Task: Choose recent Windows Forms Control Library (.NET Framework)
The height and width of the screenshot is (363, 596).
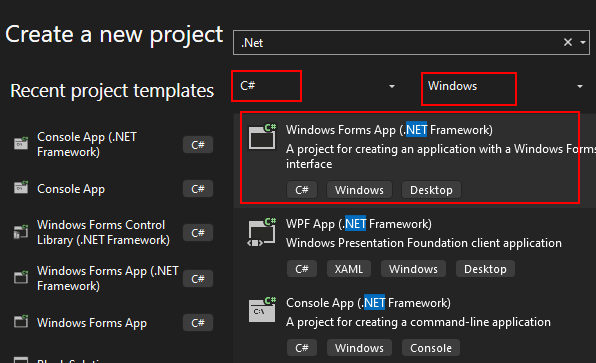Action: click(103, 233)
